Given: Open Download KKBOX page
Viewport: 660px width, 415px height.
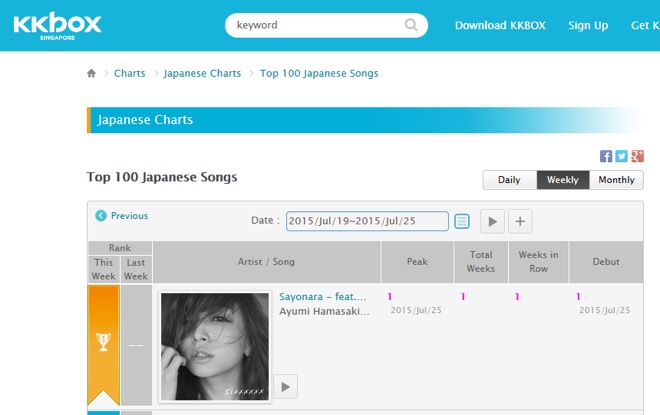Looking at the screenshot, I should pyautogui.click(x=500, y=26).
